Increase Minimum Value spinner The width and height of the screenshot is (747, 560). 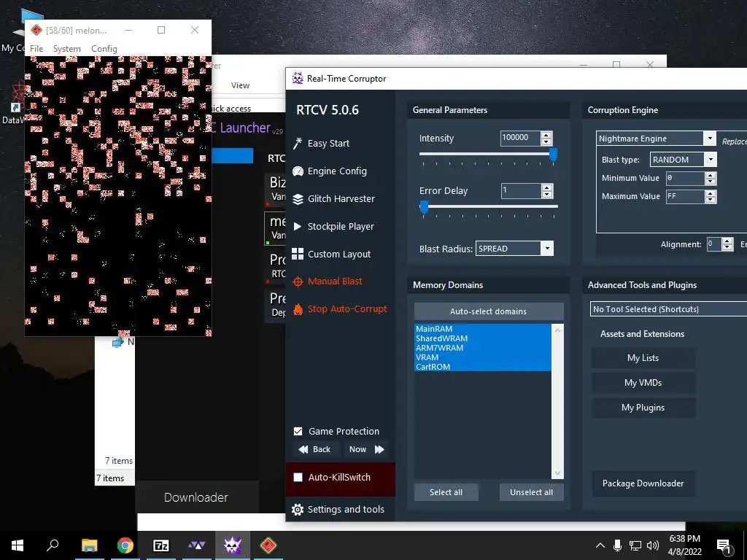[x=711, y=175]
